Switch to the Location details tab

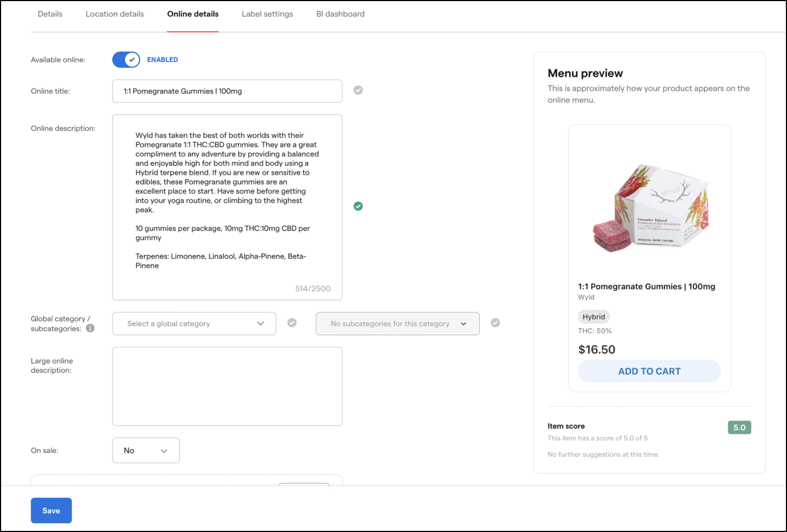pos(115,14)
